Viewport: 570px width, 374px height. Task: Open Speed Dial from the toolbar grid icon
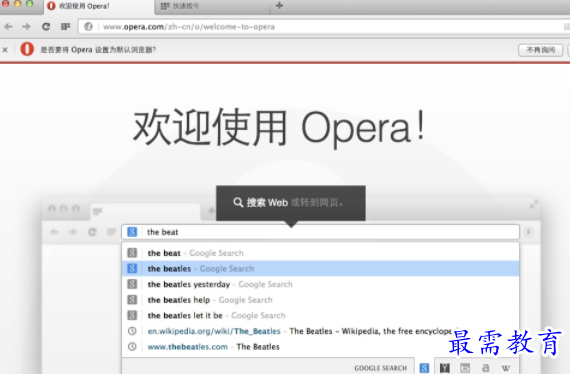coord(65,27)
